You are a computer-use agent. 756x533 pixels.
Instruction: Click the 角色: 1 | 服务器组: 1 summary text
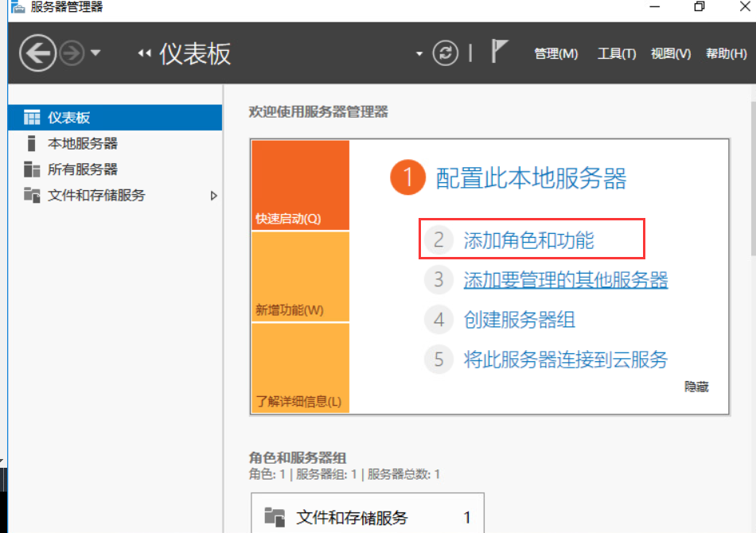pyautogui.click(x=345, y=474)
